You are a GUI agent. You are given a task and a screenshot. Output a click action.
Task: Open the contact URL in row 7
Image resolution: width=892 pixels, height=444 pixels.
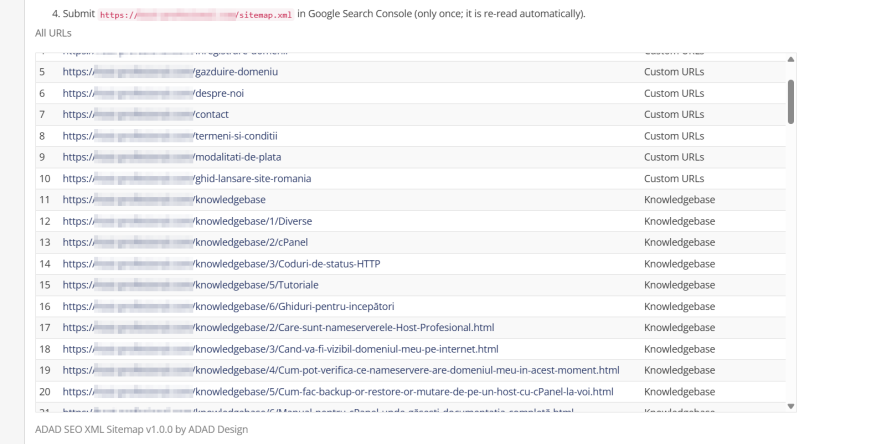coord(146,114)
